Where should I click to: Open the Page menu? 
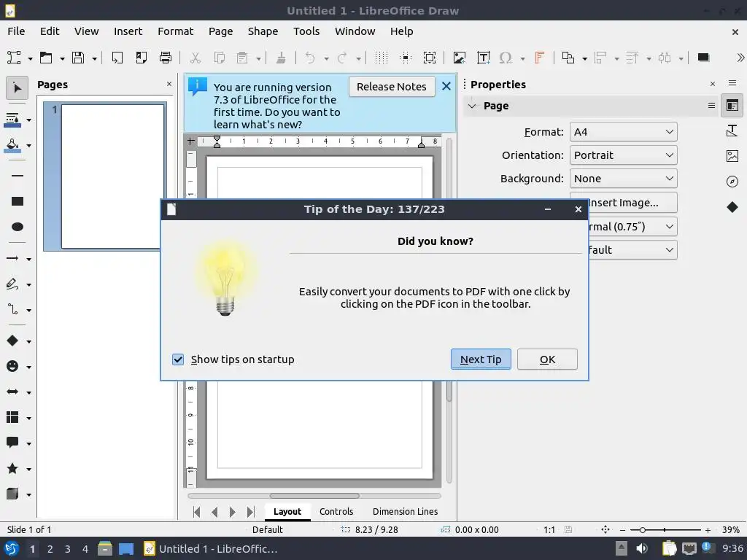pyautogui.click(x=220, y=31)
